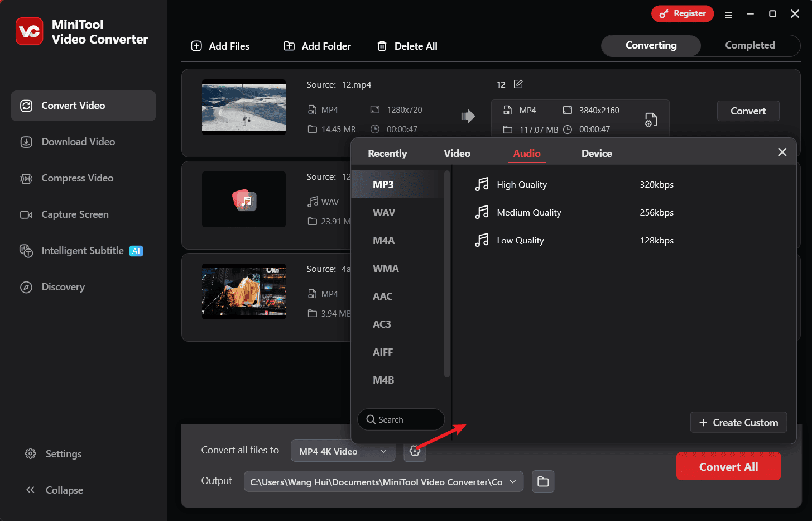The height and width of the screenshot is (521, 812).
Task: Click the gear icon beside MP4 4K Video
Action: pyautogui.click(x=415, y=451)
